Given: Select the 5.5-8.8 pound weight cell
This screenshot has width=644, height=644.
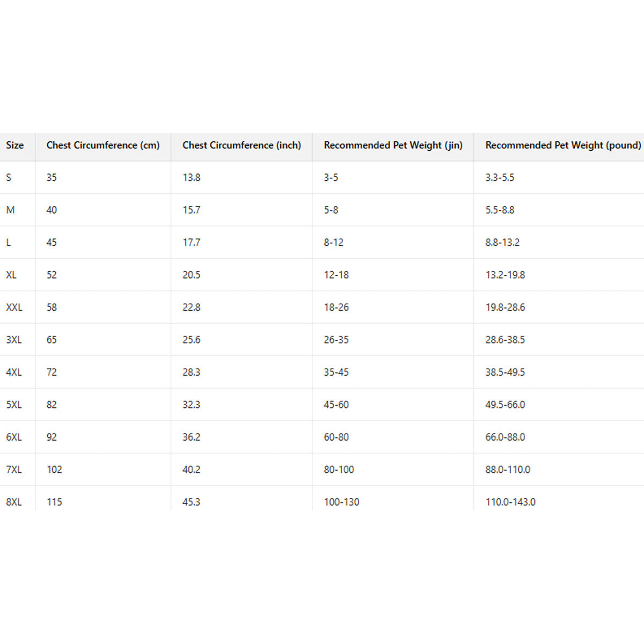Looking at the screenshot, I should (x=500, y=210).
